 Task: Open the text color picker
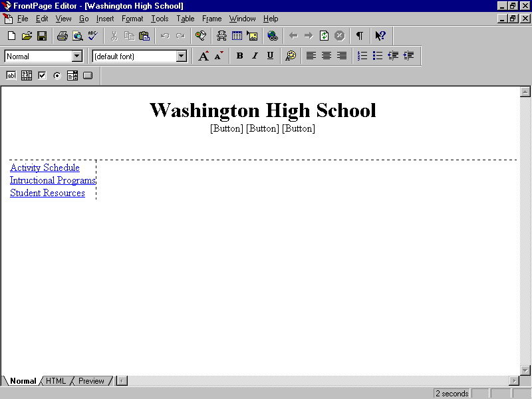click(x=291, y=56)
